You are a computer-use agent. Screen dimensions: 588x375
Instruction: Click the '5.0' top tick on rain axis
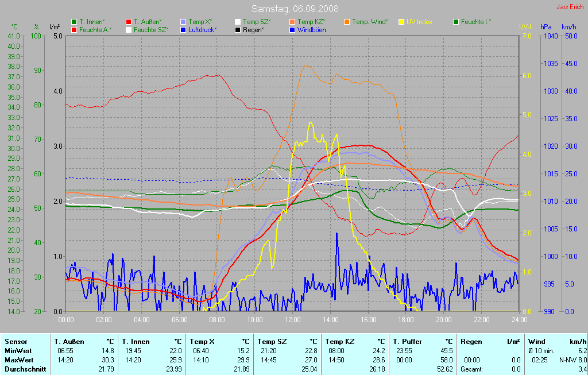coord(58,36)
